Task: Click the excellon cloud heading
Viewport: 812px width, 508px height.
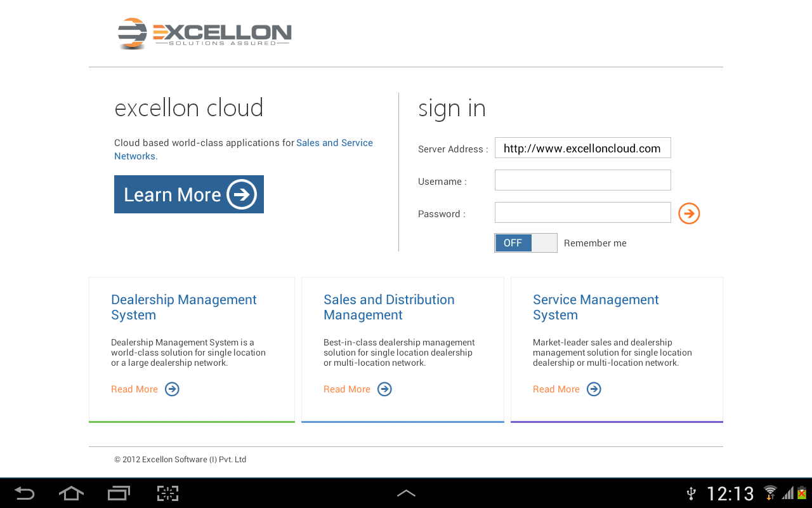Action: point(189,108)
